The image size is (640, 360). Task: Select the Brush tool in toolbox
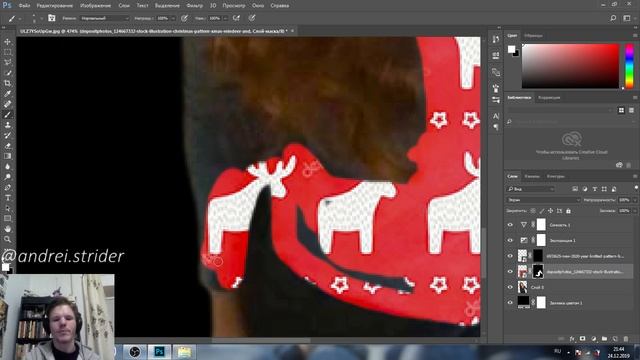7,115
